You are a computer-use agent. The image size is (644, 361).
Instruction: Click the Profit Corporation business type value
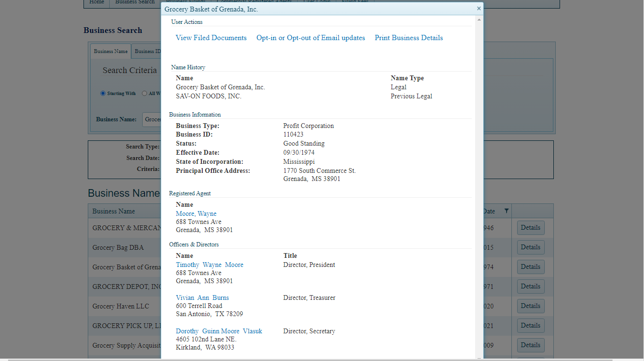pos(309,126)
